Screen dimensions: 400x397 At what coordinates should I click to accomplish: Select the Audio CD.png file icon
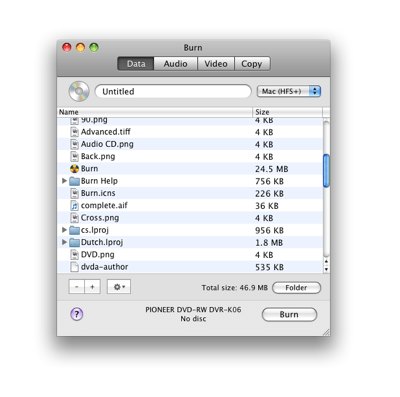75,144
